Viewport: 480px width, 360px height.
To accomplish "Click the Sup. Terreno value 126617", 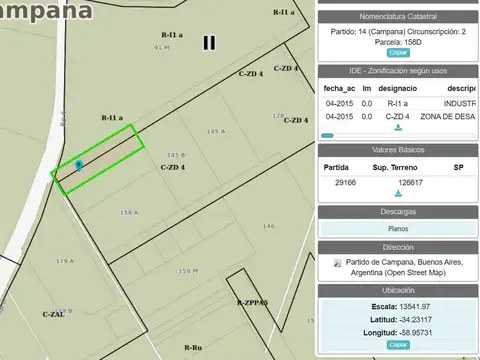I will coord(410,182).
